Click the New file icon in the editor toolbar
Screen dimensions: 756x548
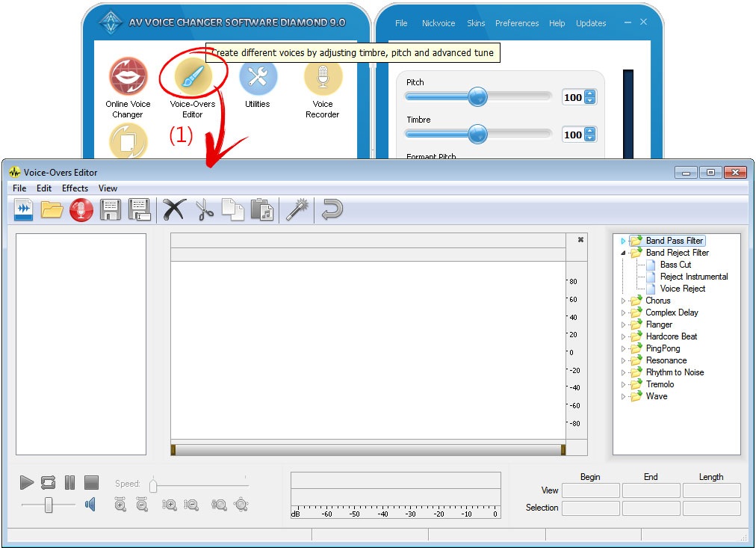24,210
